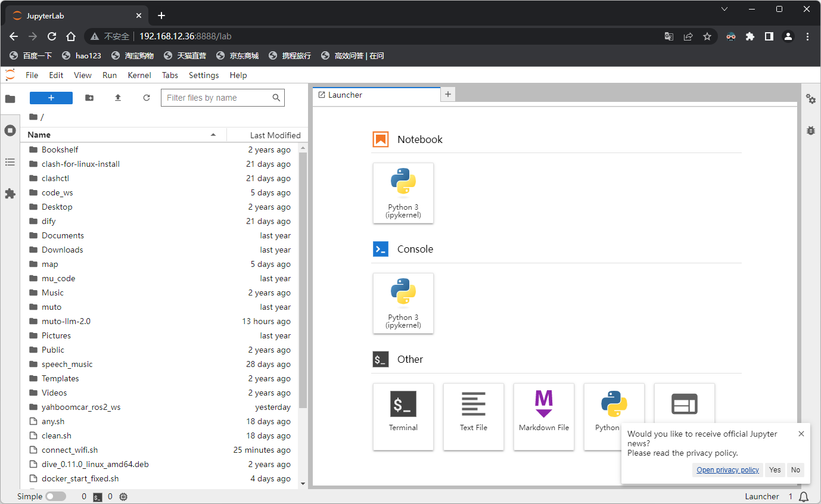Open the Kernel menu
The width and height of the screenshot is (821, 504).
(139, 75)
